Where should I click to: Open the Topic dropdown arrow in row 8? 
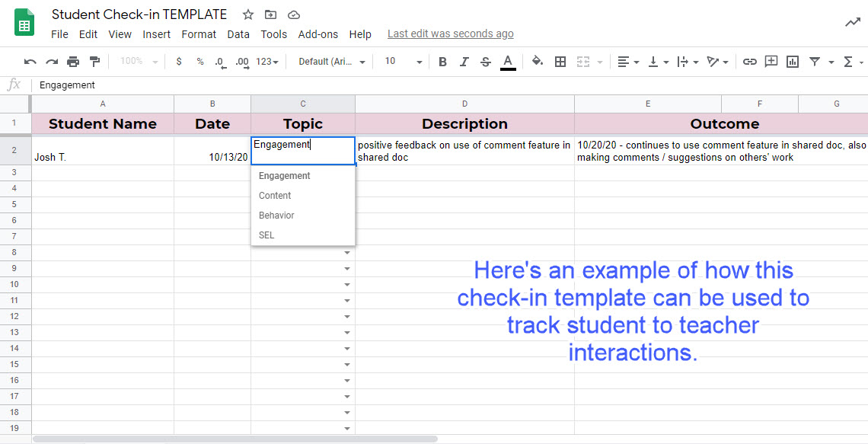click(x=347, y=253)
